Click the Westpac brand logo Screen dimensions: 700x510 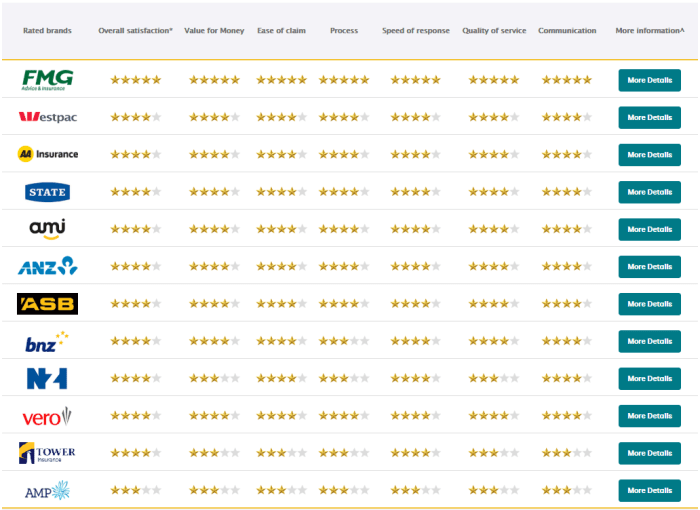click(47, 117)
